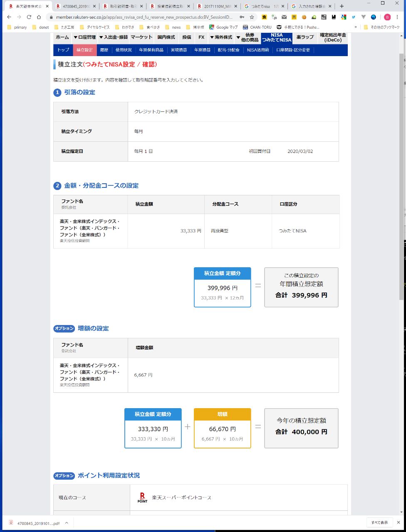406x532 pixels.
Task: Open the saved password key icon
Action: pos(242,17)
